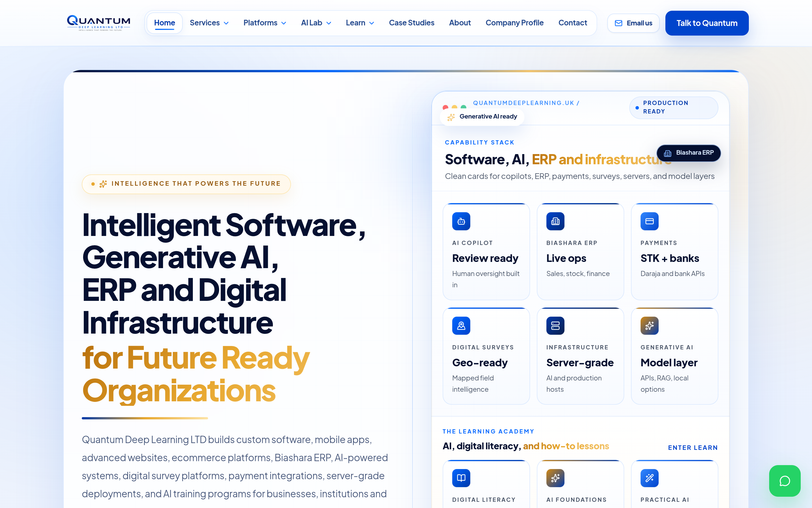Click Intelligence That Powers The Future pill
The height and width of the screenshot is (508, 812).
pos(186,184)
